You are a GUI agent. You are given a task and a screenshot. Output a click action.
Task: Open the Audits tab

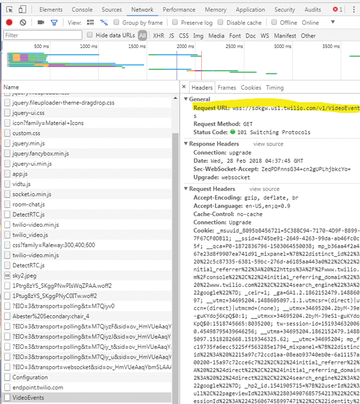(x=312, y=10)
